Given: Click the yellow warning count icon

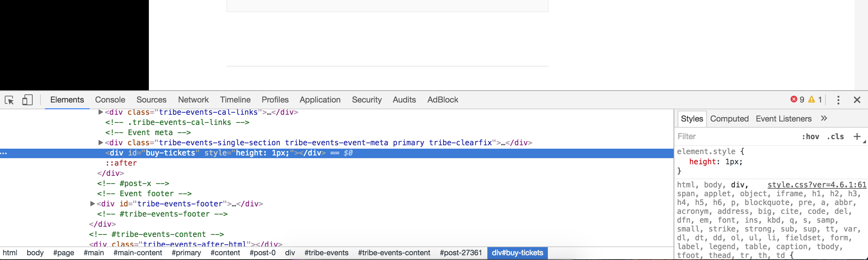Looking at the screenshot, I should coord(812,99).
